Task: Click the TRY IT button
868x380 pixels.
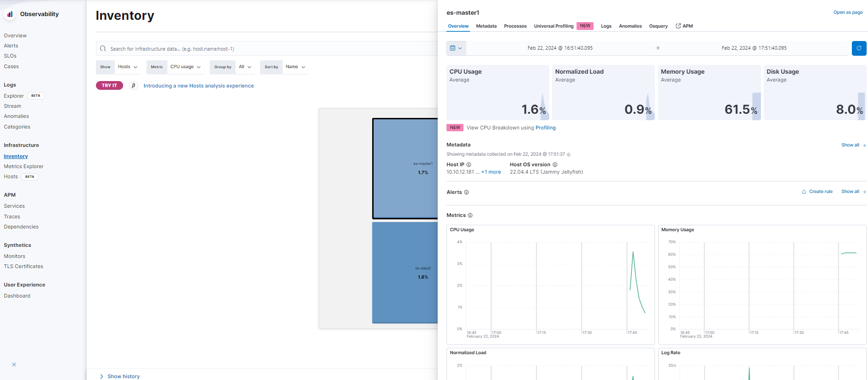Action: tap(109, 86)
